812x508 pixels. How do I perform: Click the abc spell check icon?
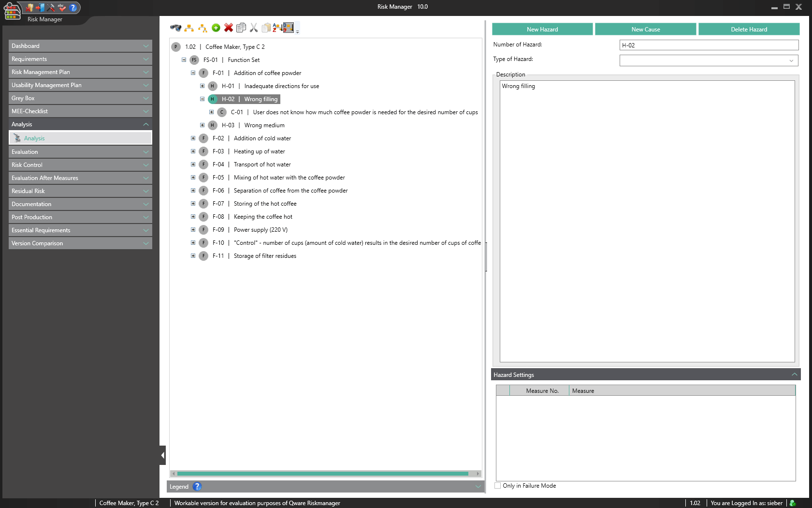[61, 7]
